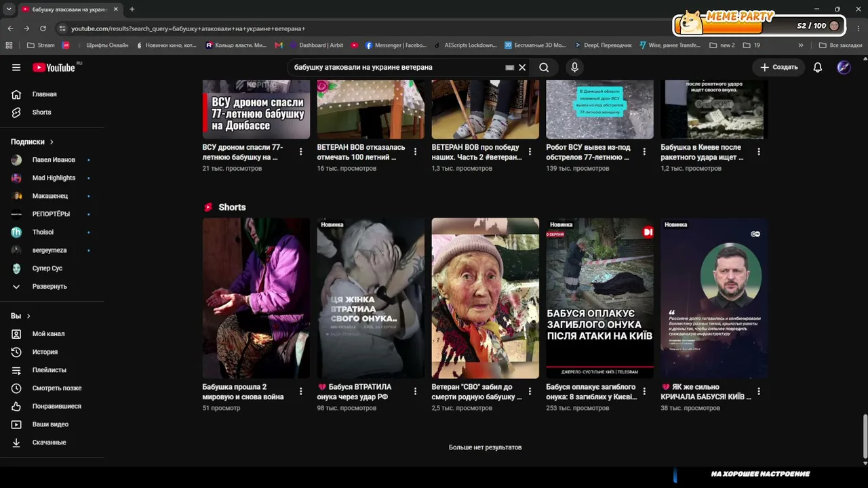Expand the Вы section chevron
868x488 pixels.
(28, 316)
